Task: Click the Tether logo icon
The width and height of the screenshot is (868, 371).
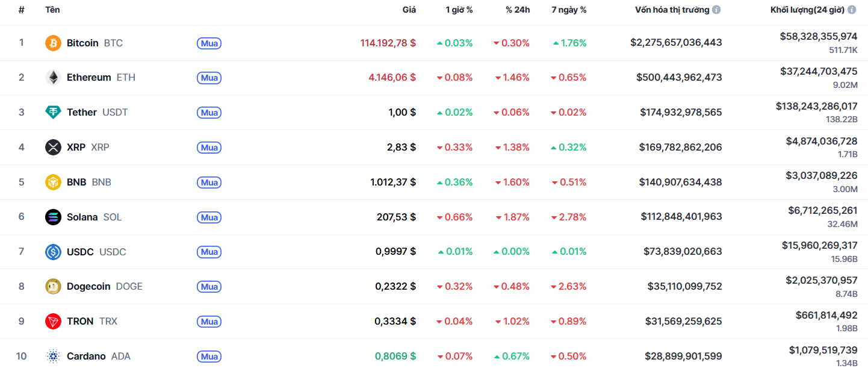Action: click(53, 113)
